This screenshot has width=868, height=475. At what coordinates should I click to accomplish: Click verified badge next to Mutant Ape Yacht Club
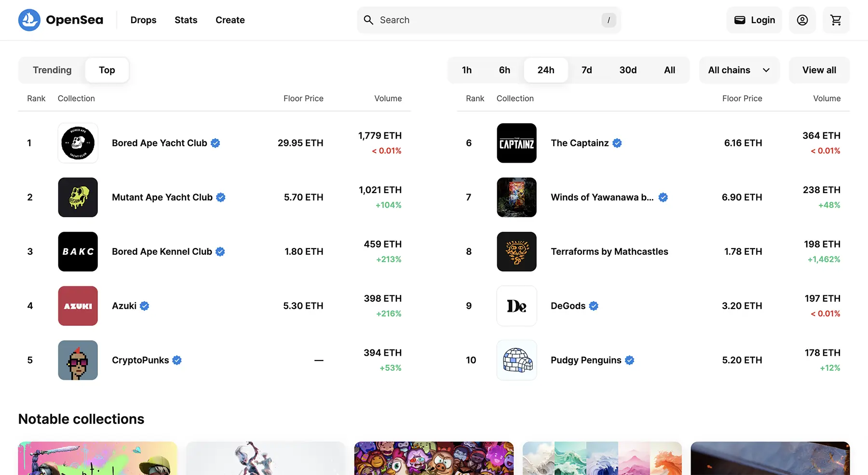[x=221, y=197]
